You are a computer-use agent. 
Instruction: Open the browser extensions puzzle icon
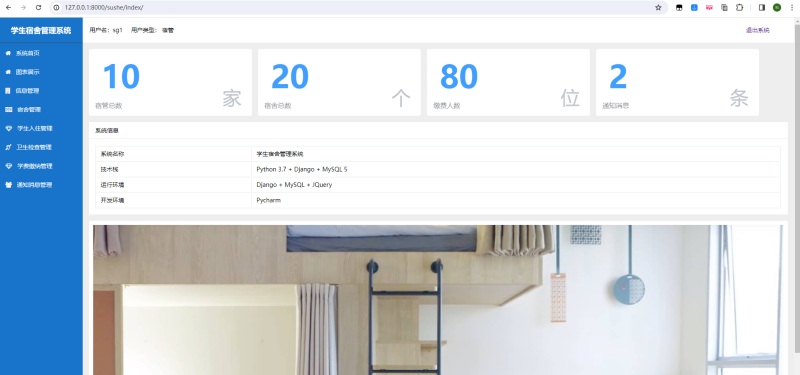(739, 8)
